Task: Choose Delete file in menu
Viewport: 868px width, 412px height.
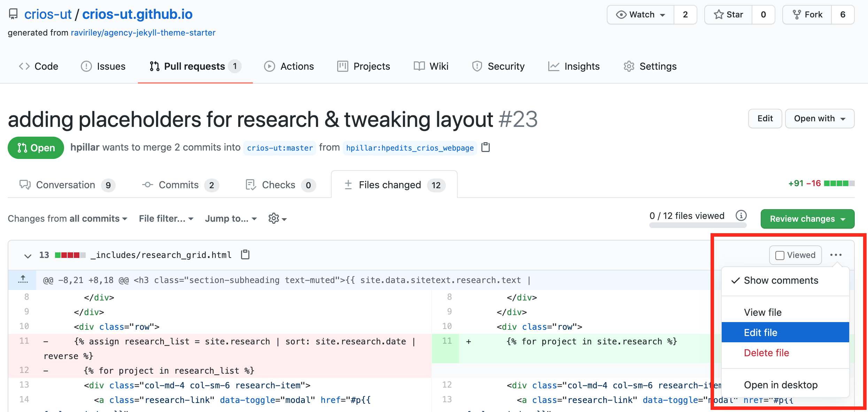Action: coord(766,353)
